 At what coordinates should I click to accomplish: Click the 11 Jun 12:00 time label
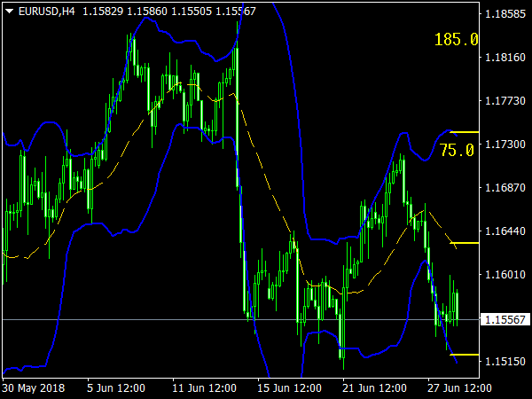[x=204, y=387]
